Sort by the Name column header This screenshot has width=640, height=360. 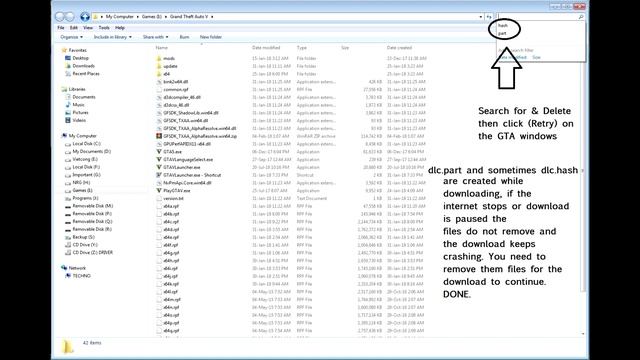point(162,48)
